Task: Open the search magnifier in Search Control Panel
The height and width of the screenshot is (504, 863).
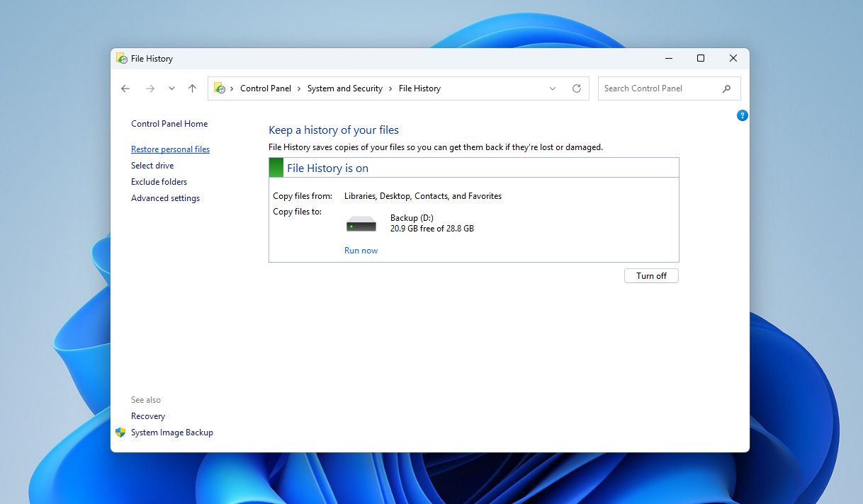Action: pos(726,88)
